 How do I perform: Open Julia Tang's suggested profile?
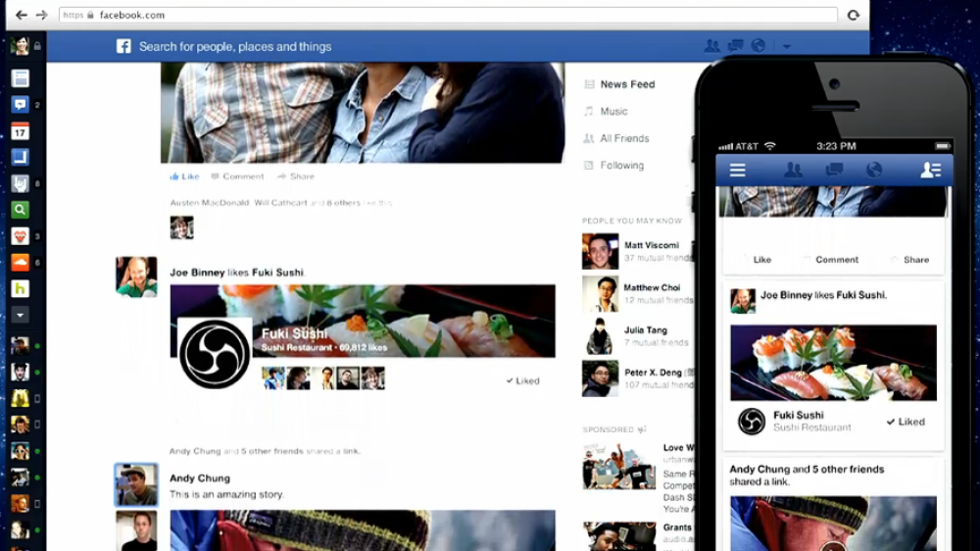click(x=646, y=330)
